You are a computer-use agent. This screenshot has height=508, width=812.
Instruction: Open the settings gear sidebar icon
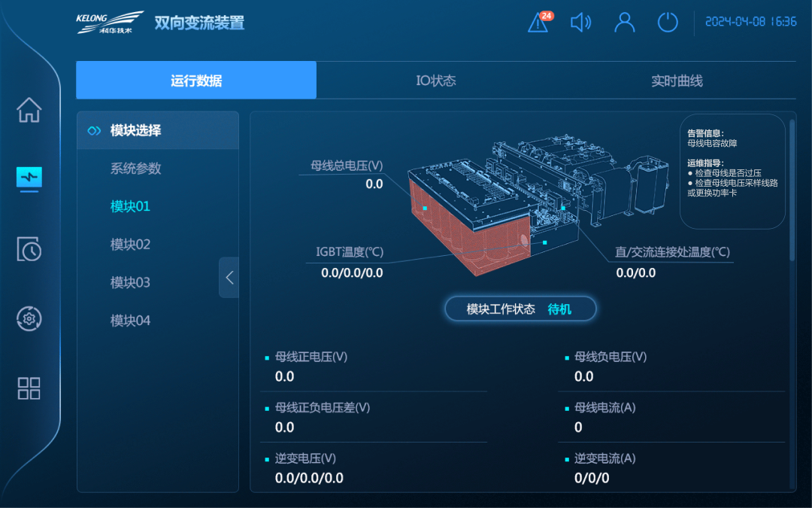click(29, 319)
